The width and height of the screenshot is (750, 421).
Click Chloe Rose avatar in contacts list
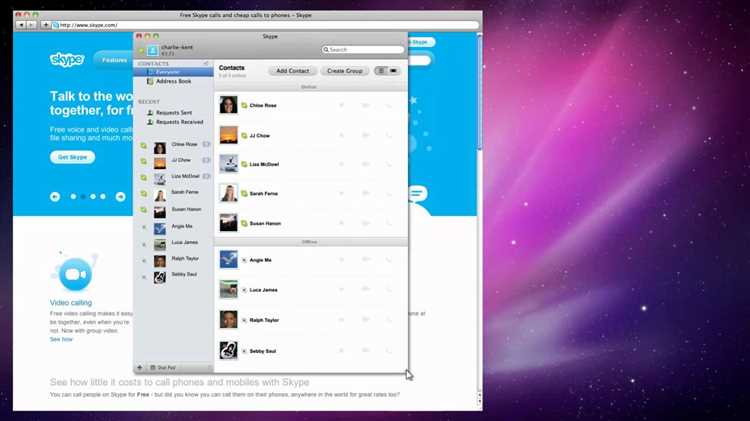(229, 105)
